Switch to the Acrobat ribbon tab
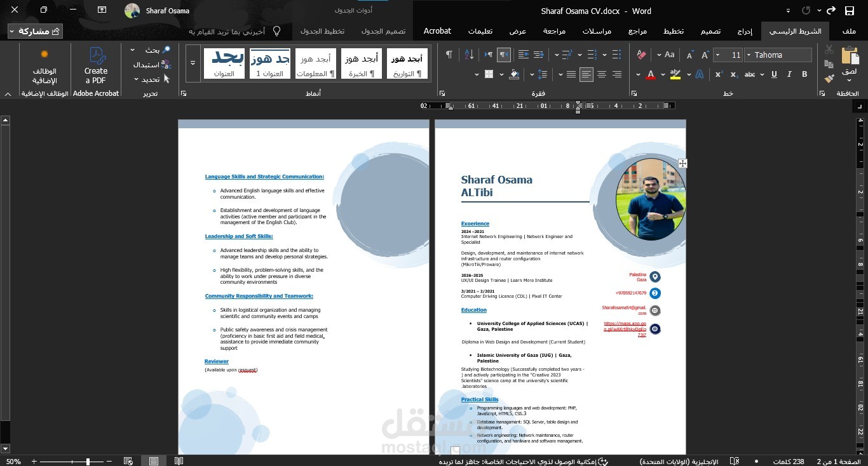The image size is (868, 466). [x=437, y=31]
